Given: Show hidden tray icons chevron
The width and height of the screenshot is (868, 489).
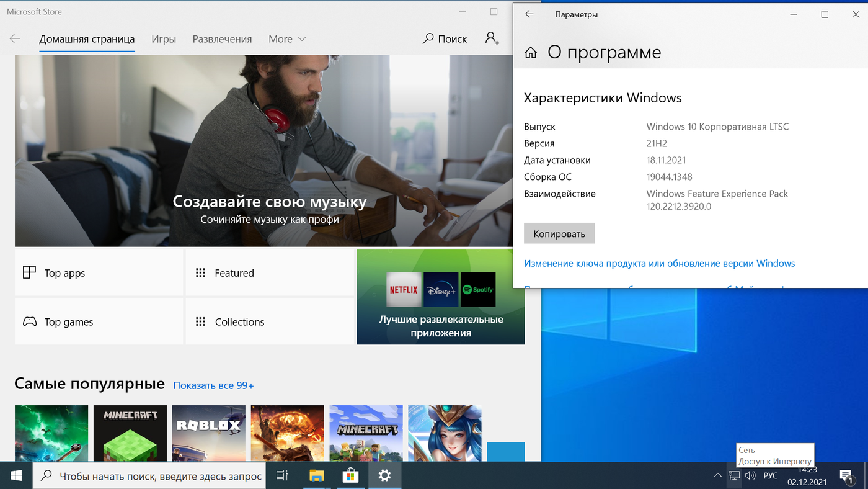Looking at the screenshot, I should tap(718, 475).
